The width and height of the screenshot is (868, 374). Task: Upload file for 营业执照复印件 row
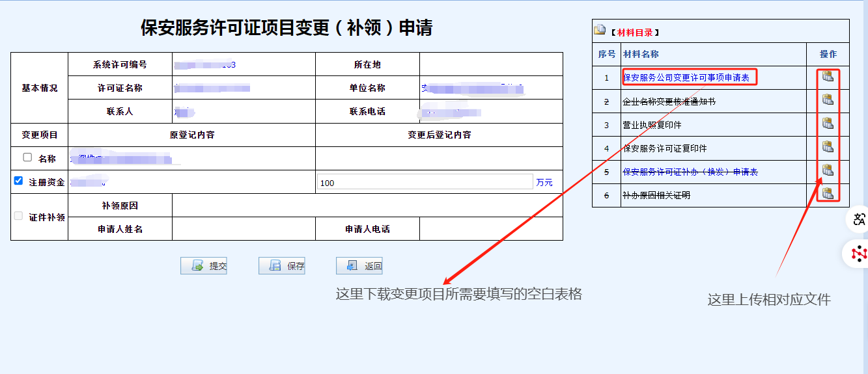[828, 124]
